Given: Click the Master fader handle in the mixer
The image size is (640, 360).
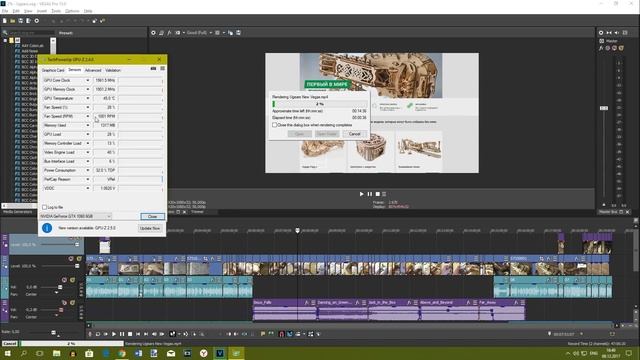Looking at the screenshot, I should pyautogui.click(x=604, y=108).
